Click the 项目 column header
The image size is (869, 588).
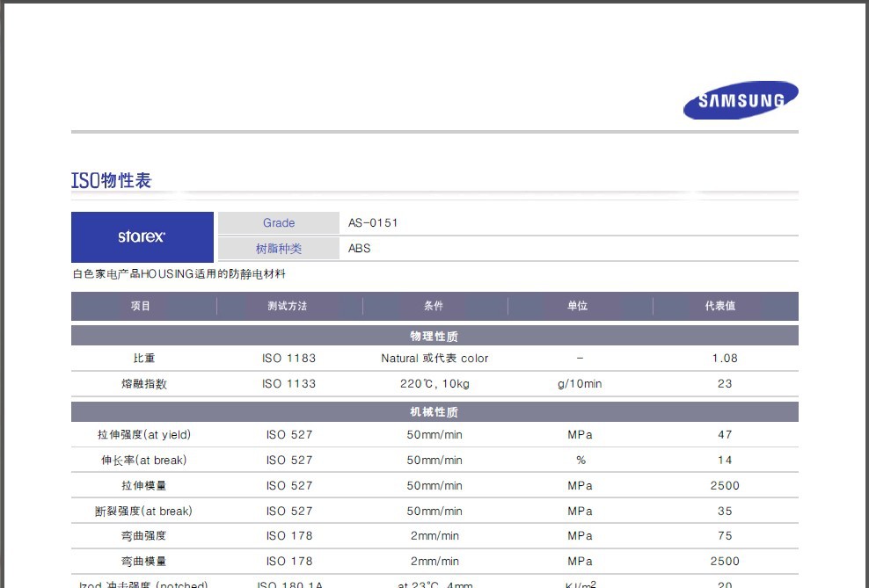[141, 306]
